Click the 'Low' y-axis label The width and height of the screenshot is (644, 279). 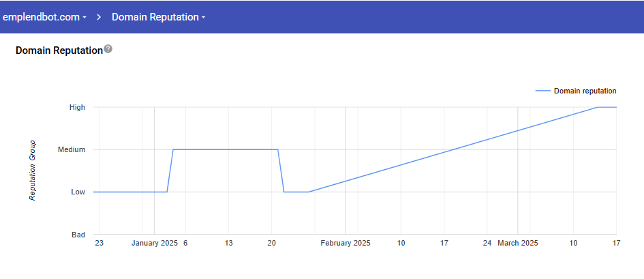[78, 192]
